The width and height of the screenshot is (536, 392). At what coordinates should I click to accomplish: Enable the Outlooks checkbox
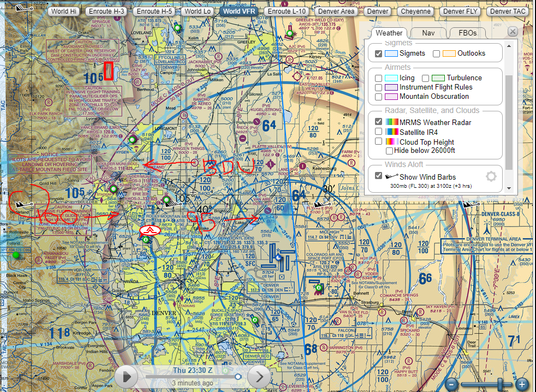click(436, 54)
